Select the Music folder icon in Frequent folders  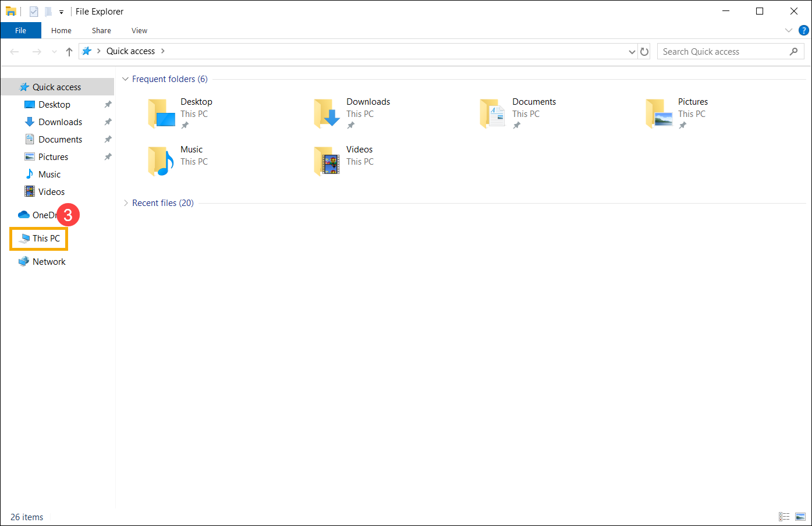(x=161, y=161)
